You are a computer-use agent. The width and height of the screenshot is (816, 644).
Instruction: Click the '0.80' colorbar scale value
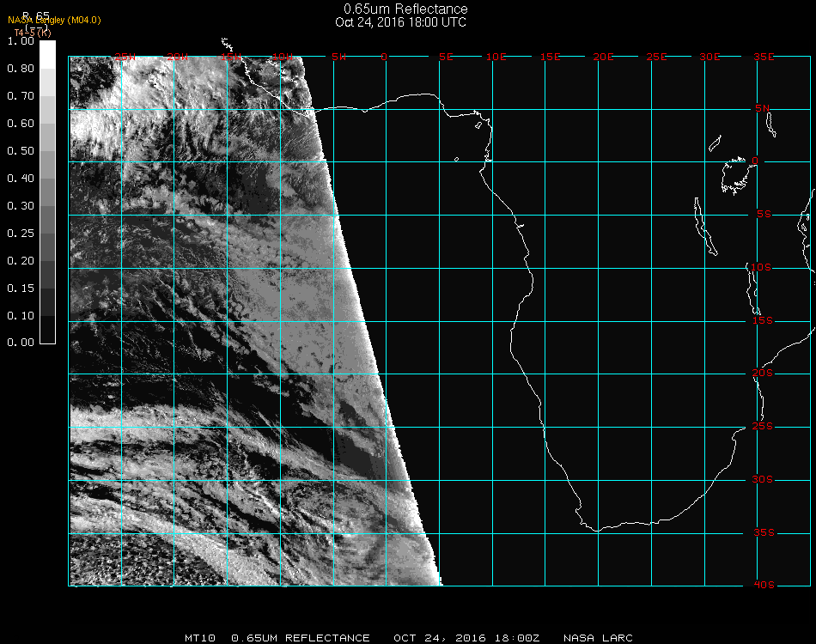pos(21,69)
